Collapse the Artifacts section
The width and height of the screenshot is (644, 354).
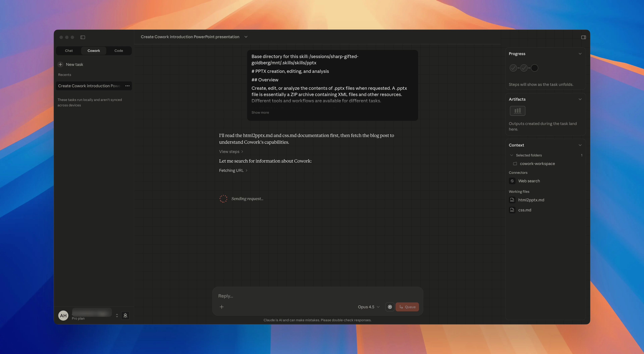[580, 99]
